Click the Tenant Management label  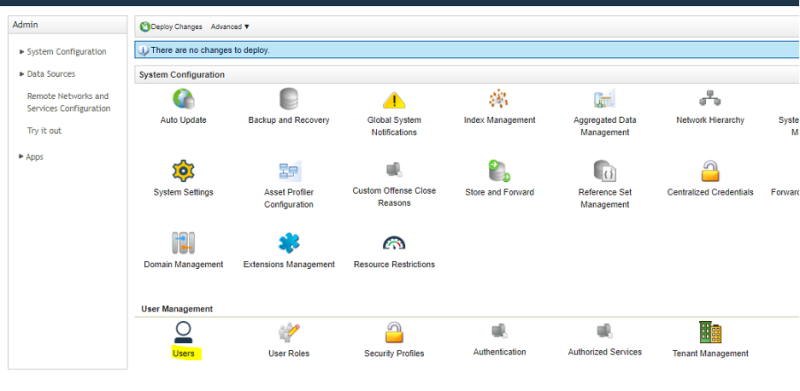click(710, 353)
